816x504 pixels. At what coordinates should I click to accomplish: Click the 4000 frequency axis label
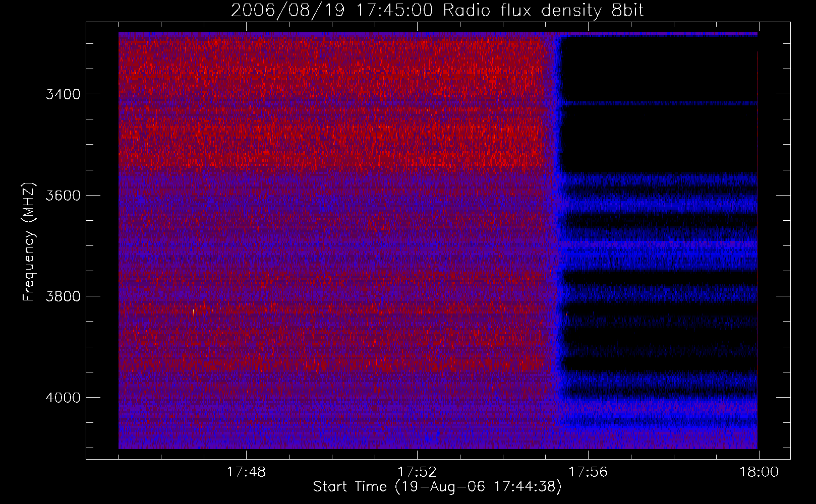[63, 398]
